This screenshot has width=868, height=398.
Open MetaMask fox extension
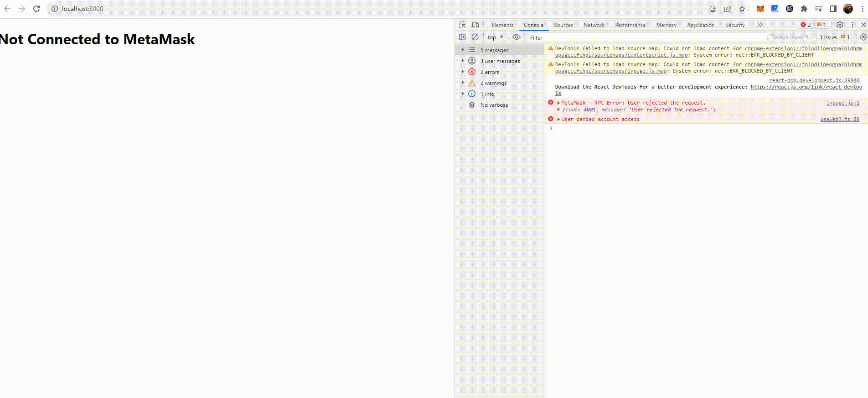tap(760, 9)
